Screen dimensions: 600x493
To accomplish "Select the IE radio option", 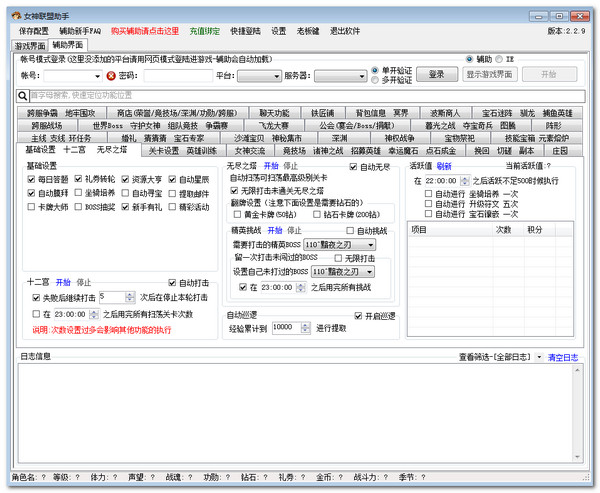I will [x=499, y=59].
